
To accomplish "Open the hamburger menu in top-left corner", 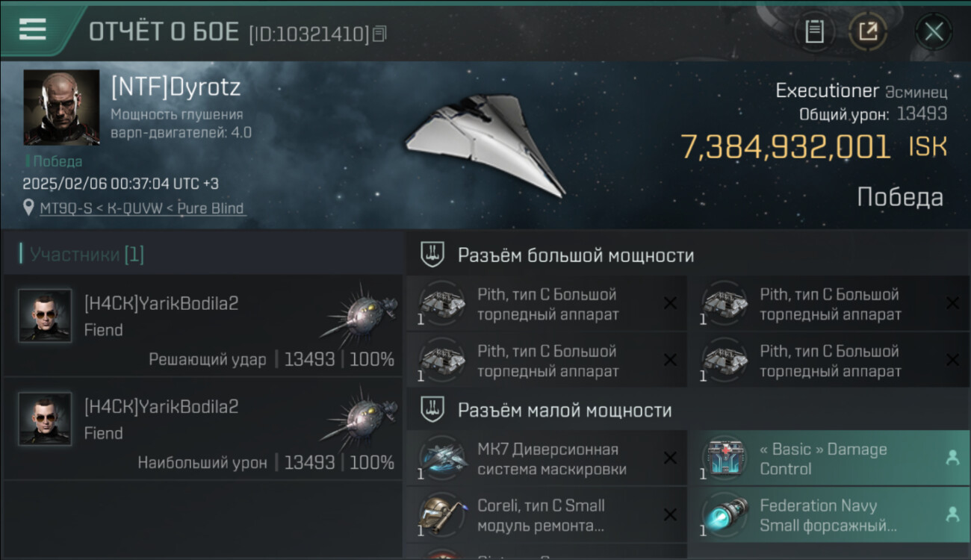I will 32,29.
